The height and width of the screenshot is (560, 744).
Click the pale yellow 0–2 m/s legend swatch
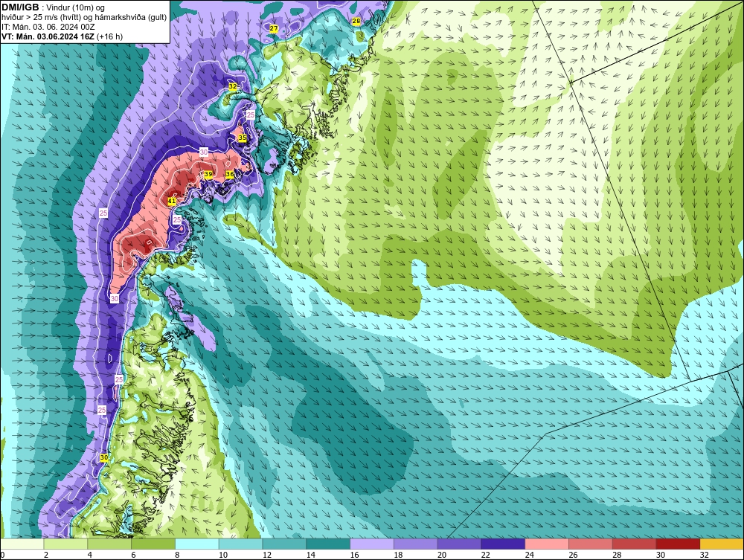point(23,544)
